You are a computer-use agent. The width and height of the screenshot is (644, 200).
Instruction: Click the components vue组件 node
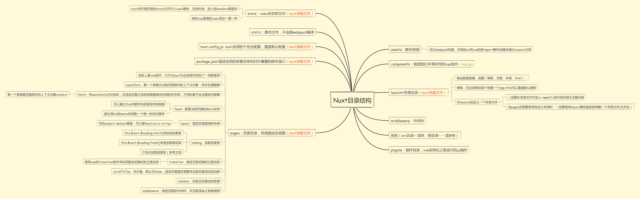click(431, 64)
